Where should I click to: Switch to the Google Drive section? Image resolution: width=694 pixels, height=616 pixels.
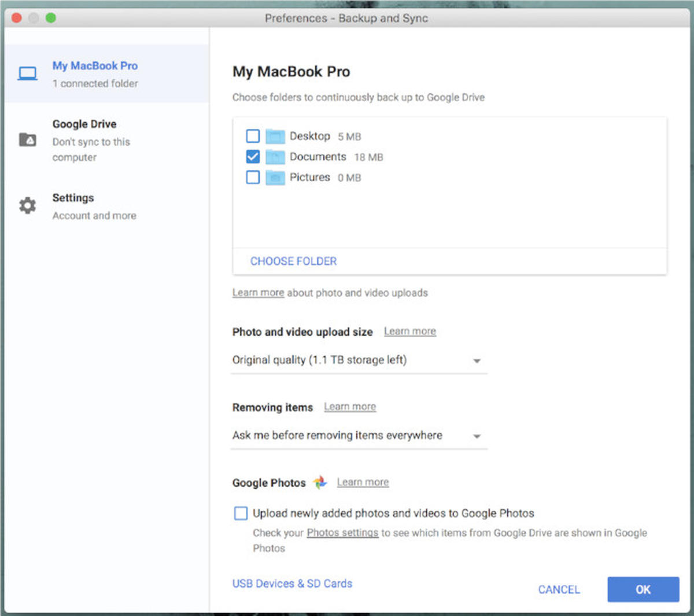click(x=84, y=124)
